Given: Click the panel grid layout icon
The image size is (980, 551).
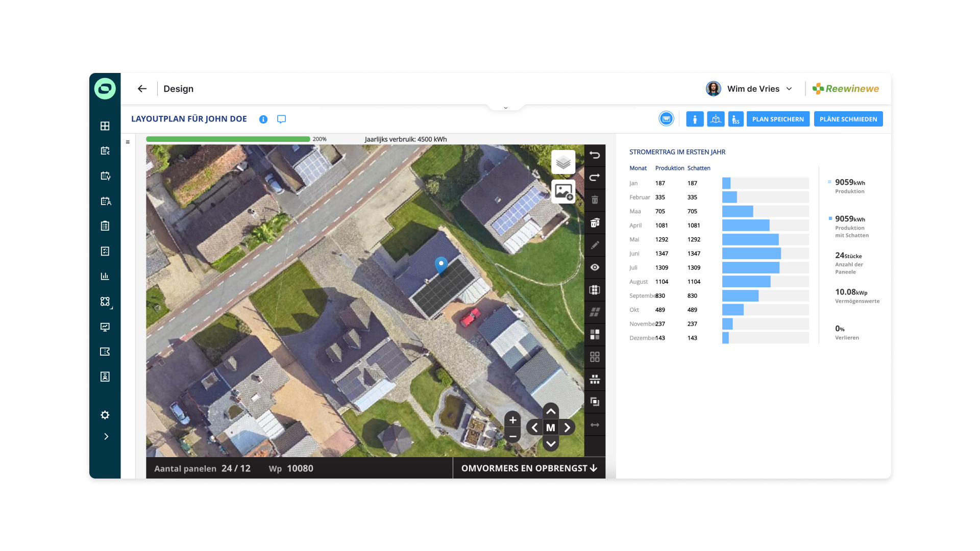Looking at the screenshot, I should click(x=595, y=290).
